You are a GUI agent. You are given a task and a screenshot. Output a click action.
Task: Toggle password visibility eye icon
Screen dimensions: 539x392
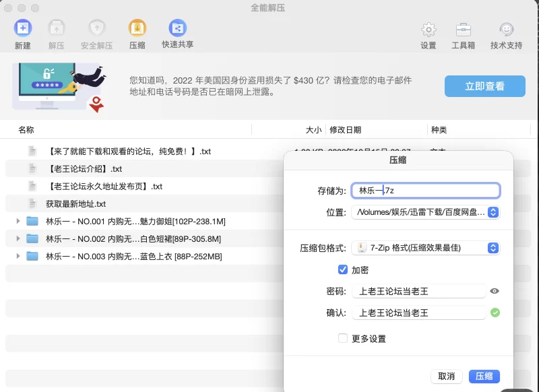coord(495,291)
